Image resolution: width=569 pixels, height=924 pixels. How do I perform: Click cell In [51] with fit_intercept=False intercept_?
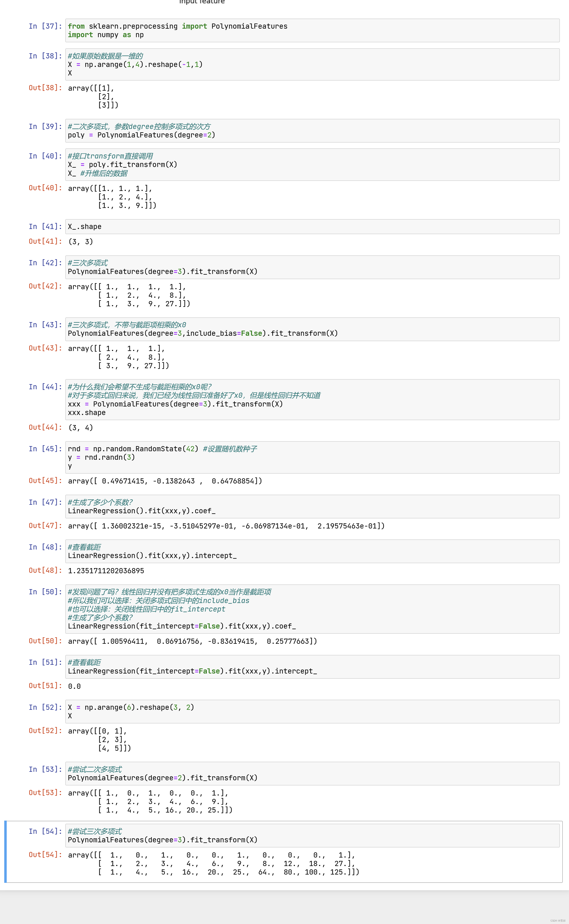point(312,667)
